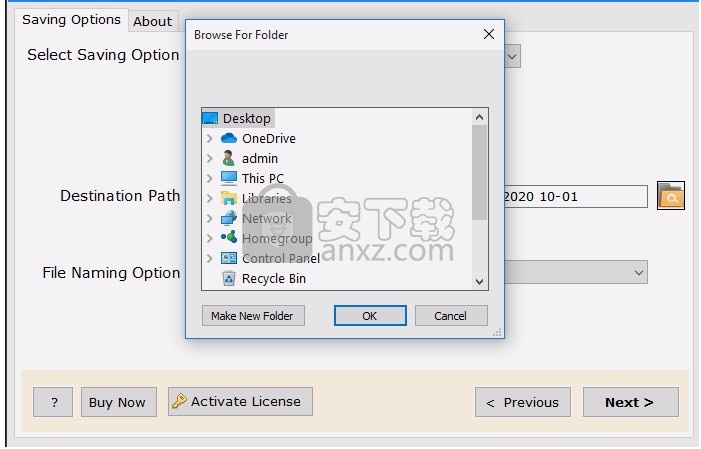Expand the Network node
The image size is (701, 449).
(209, 218)
